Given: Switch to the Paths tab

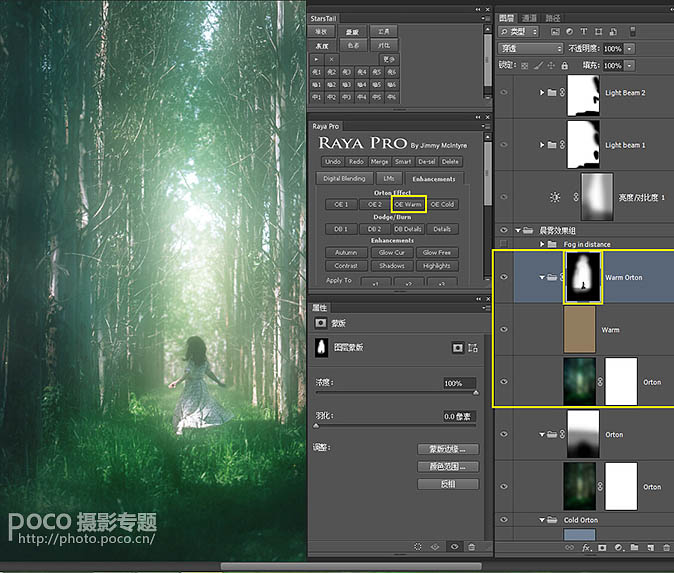Looking at the screenshot, I should [x=553, y=18].
